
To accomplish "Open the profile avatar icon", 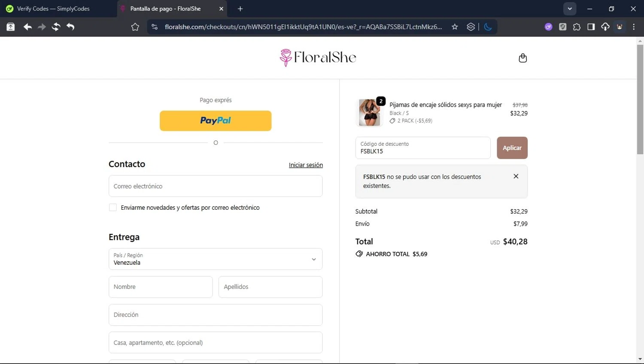I will pos(620,27).
